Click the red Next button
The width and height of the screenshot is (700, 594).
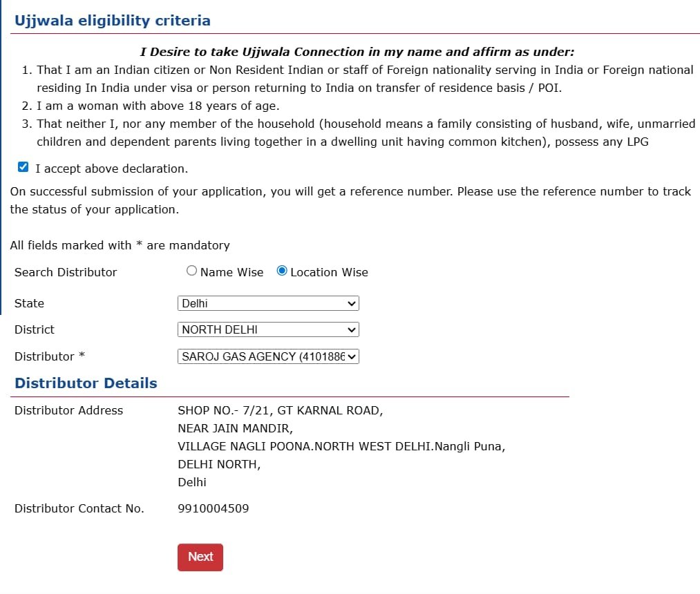(200, 557)
